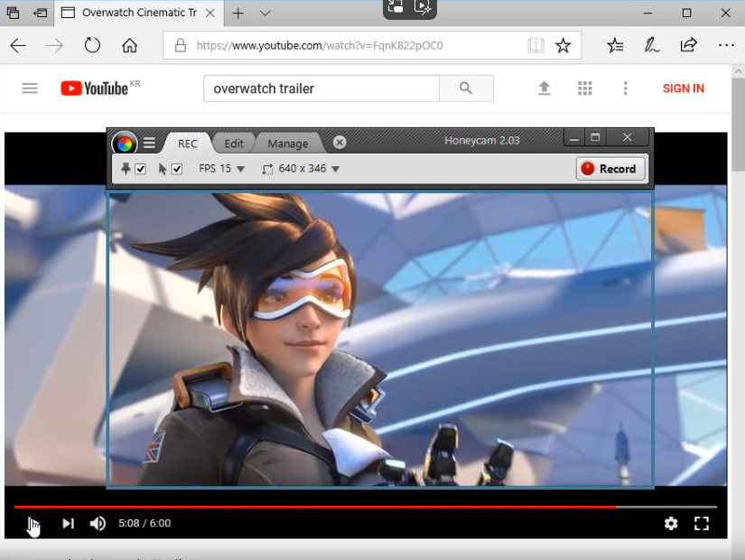Enter fullscreen in YouTube player
Image resolution: width=745 pixels, height=560 pixels.
(x=702, y=524)
